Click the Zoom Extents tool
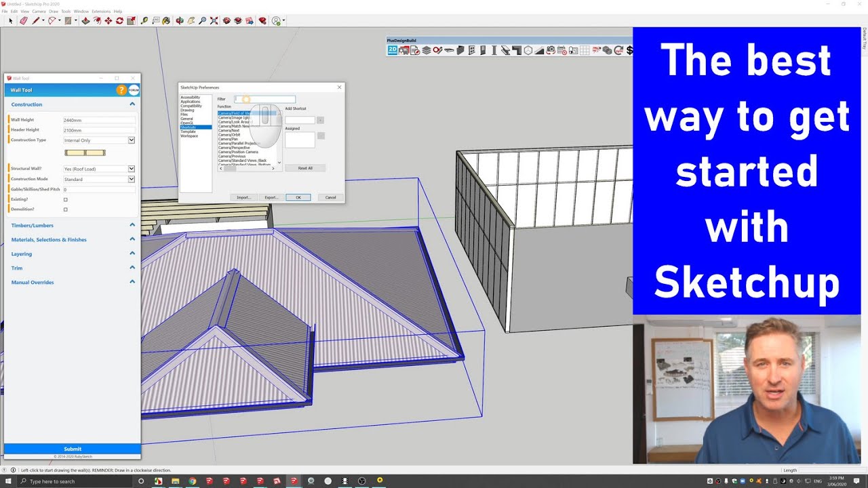 tap(214, 21)
